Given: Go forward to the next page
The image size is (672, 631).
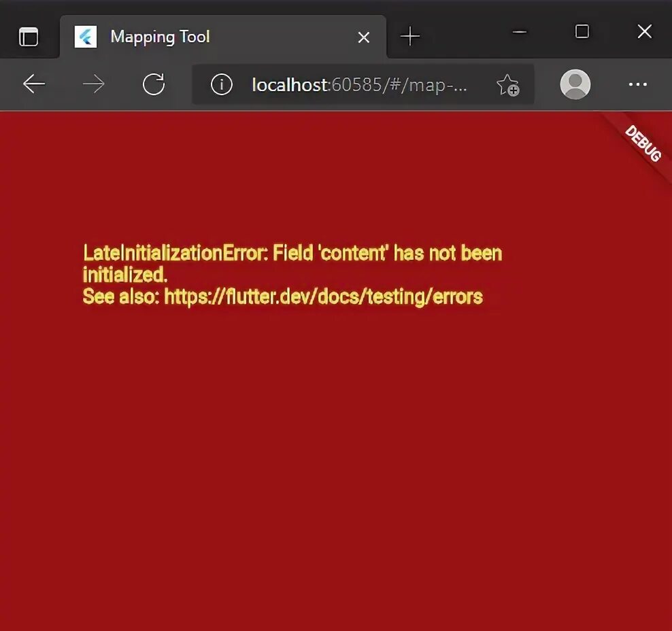Looking at the screenshot, I should tap(93, 84).
